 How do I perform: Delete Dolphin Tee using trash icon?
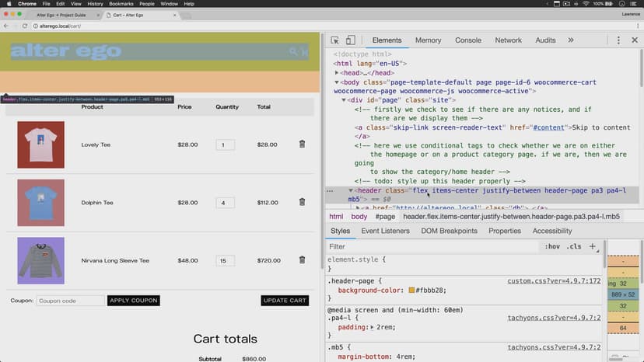(x=302, y=203)
